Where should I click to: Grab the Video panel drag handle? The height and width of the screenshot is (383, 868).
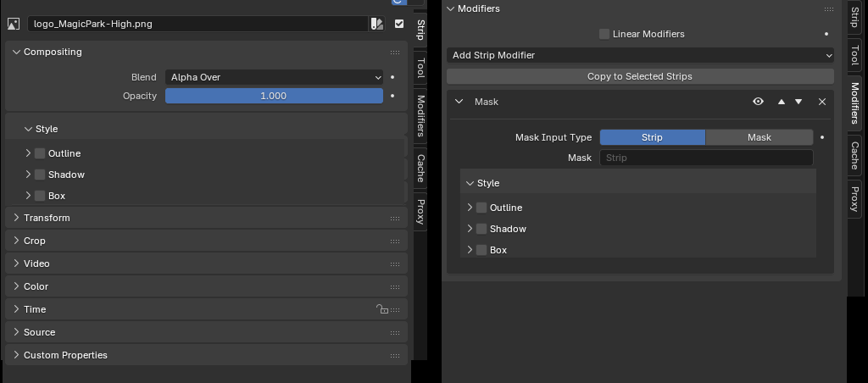tap(395, 264)
